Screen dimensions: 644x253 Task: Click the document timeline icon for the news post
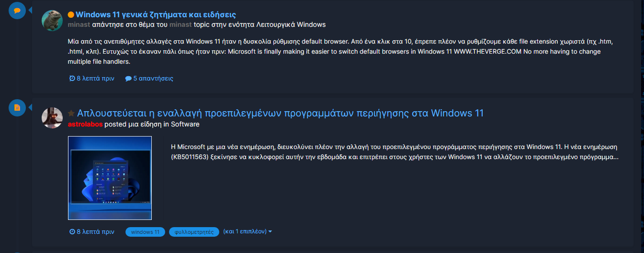pos(17,107)
